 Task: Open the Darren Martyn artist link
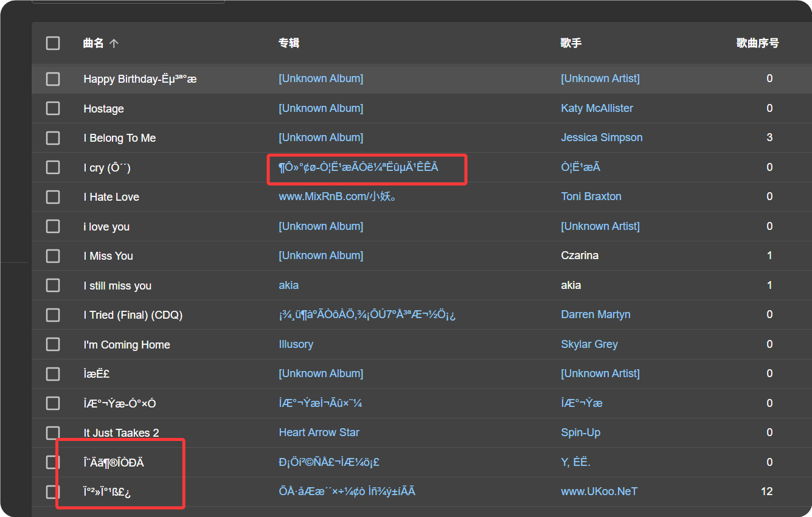pos(595,314)
